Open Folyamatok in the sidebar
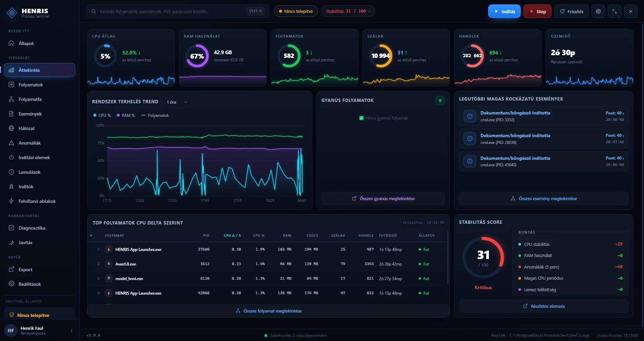Image resolution: width=644 pixels, height=341 pixels. [x=39, y=85]
